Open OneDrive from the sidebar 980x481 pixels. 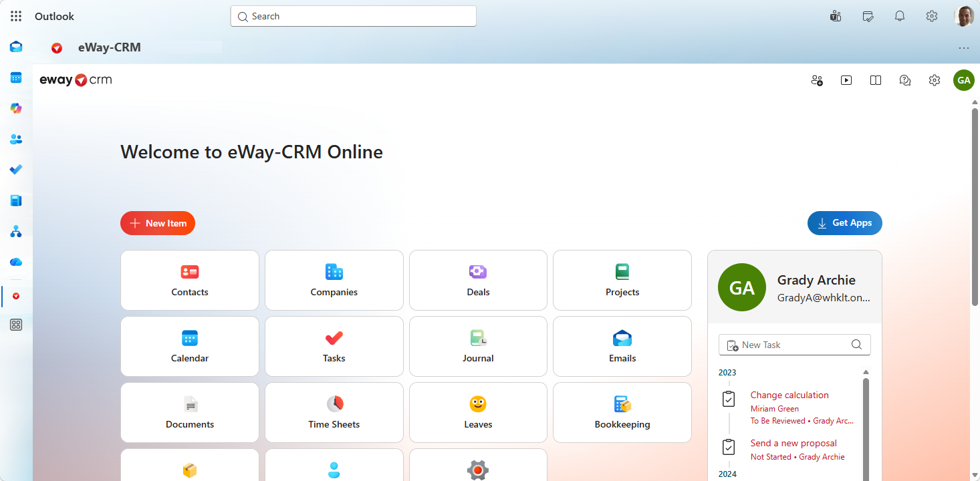click(x=16, y=262)
